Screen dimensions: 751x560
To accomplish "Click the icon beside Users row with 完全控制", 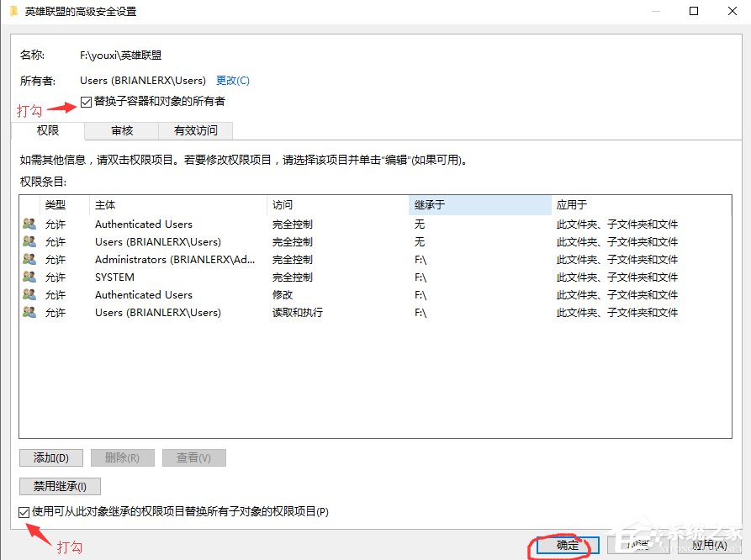I will [27, 242].
